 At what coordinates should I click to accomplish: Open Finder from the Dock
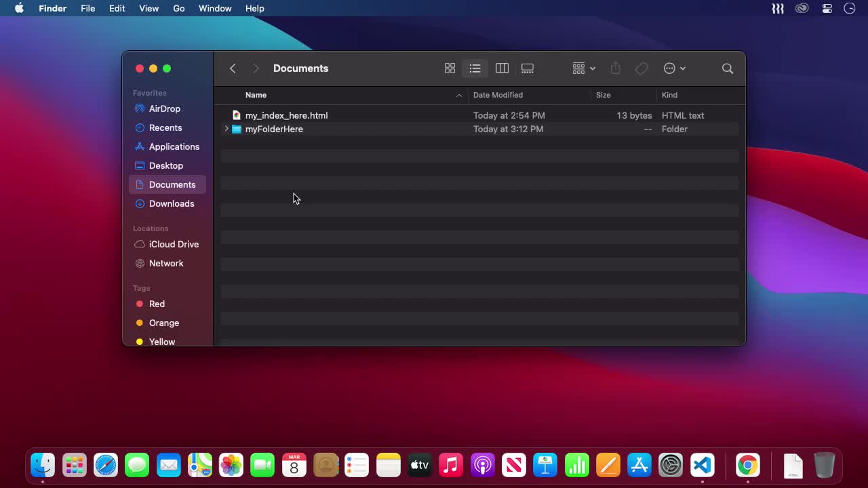pos(43,465)
